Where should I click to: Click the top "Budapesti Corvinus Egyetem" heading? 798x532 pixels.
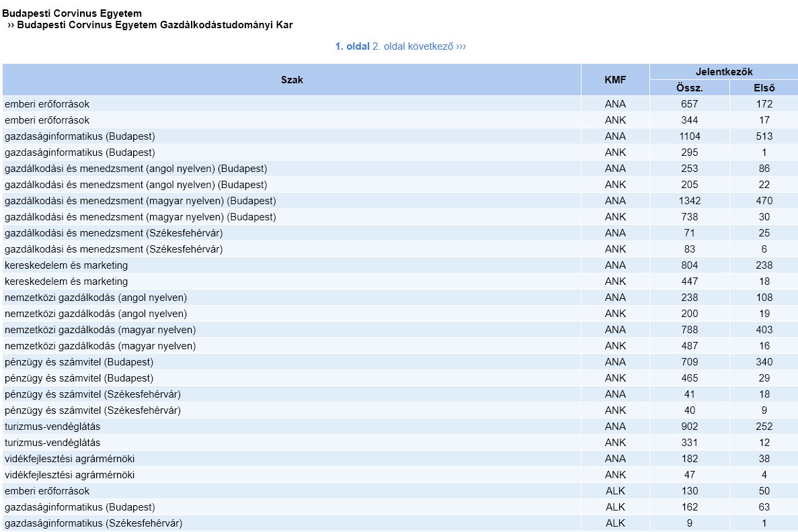tap(72, 13)
